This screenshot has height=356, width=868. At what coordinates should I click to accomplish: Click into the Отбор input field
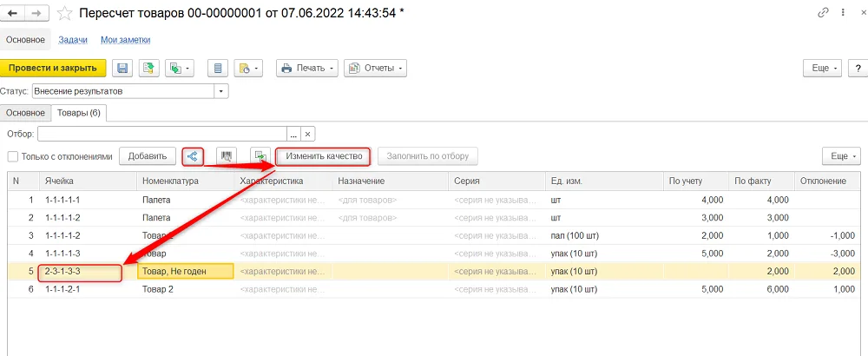161,134
